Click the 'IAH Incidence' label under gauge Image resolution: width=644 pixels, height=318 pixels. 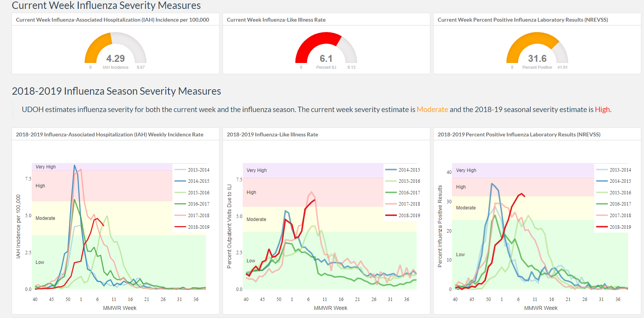(116, 67)
